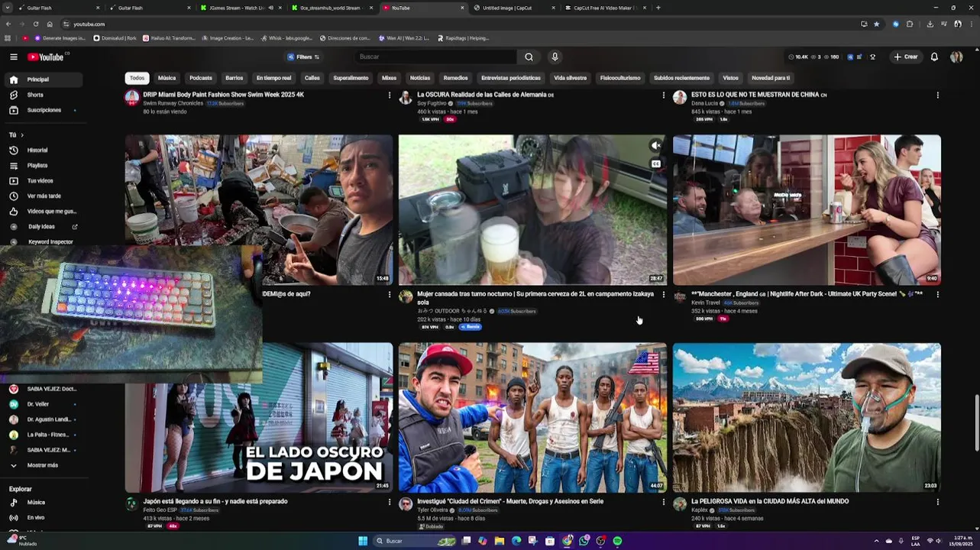Go to the YouTube logo home
Viewport: 980px width, 550px height.
(x=47, y=57)
